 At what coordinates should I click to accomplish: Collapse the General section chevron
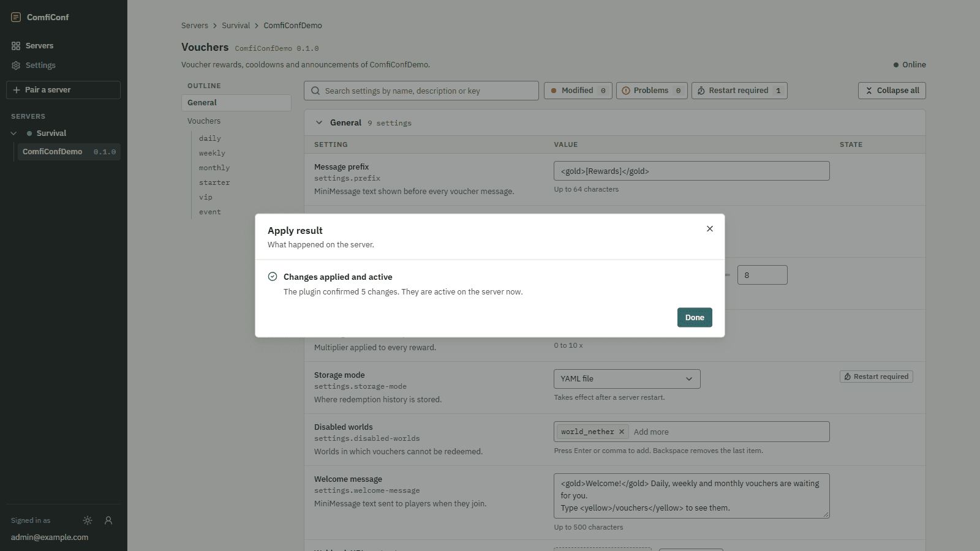coord(319,122)
